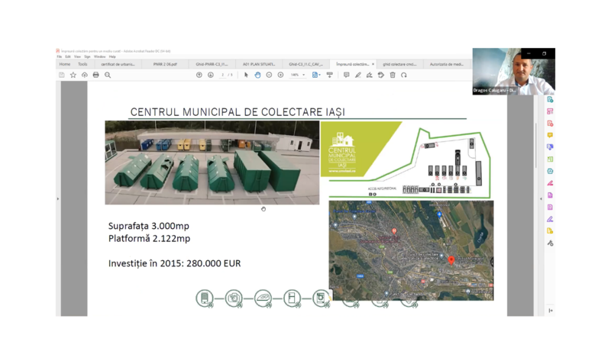Rotate the page view clockwise
The image size is (611, 364).
(404, 75)
